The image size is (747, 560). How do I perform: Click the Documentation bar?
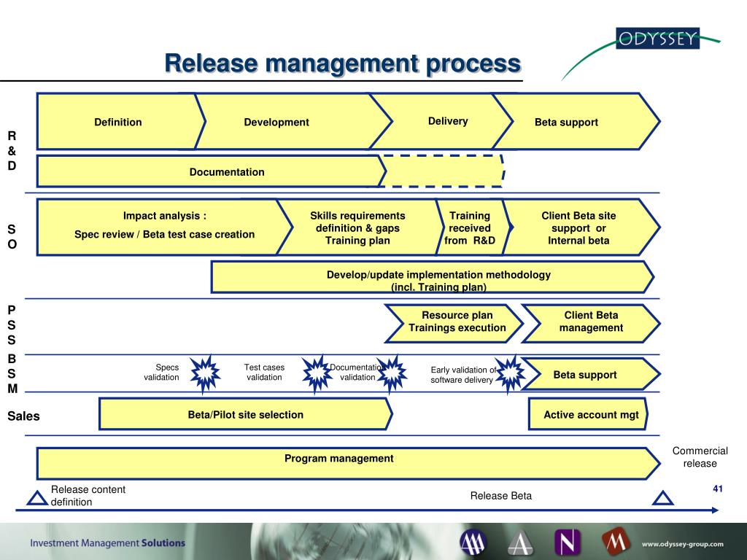(x=212, y=171)
